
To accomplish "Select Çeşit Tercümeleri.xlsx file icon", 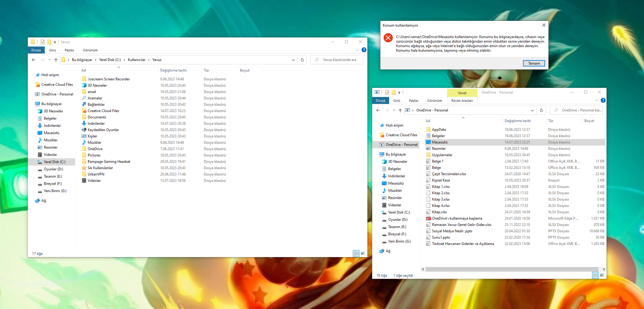I will point(428,174).
